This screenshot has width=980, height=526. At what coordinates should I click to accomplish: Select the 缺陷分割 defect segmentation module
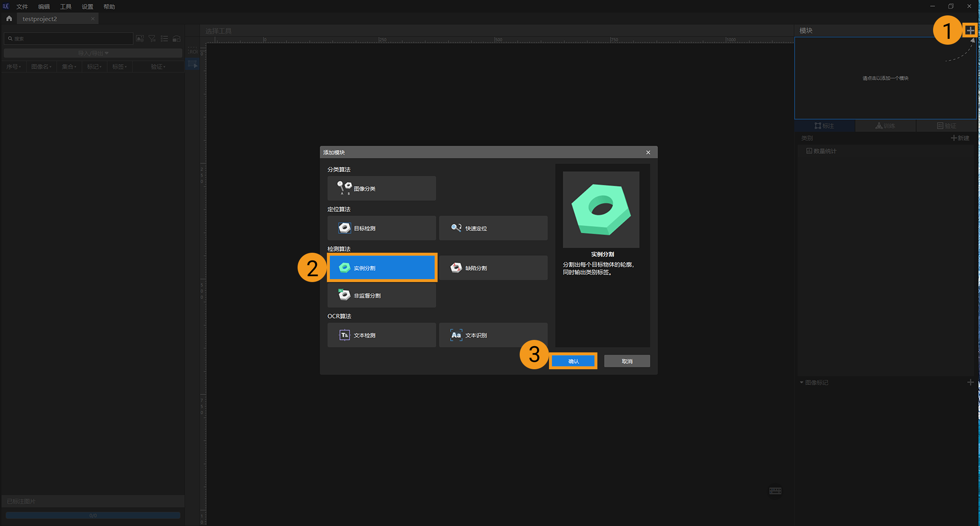pyautogui.click(x=493, y=268)
